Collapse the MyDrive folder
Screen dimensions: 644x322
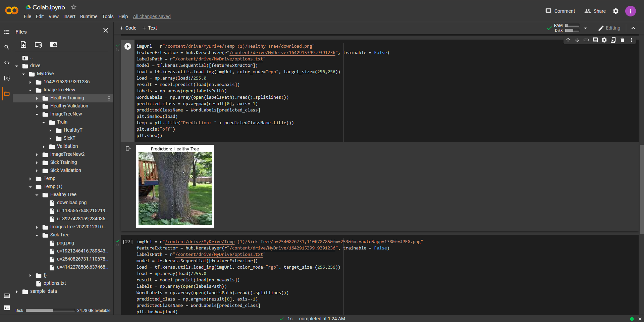(23, 74)
